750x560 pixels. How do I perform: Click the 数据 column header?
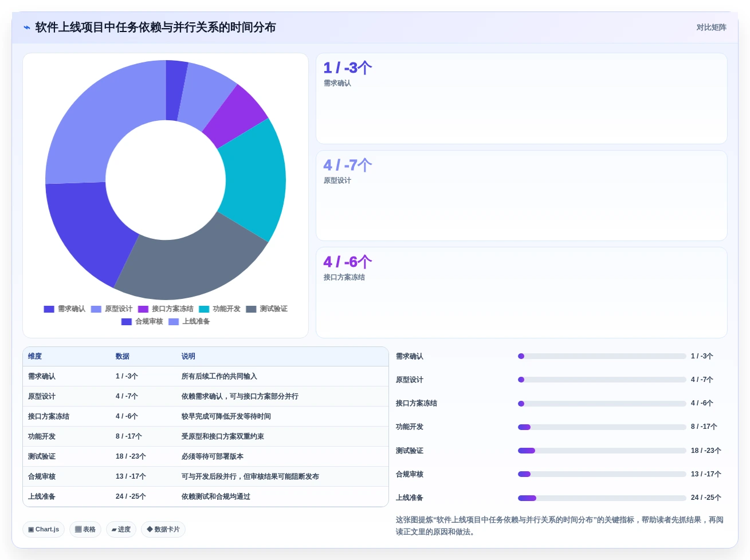click(123, 356)
